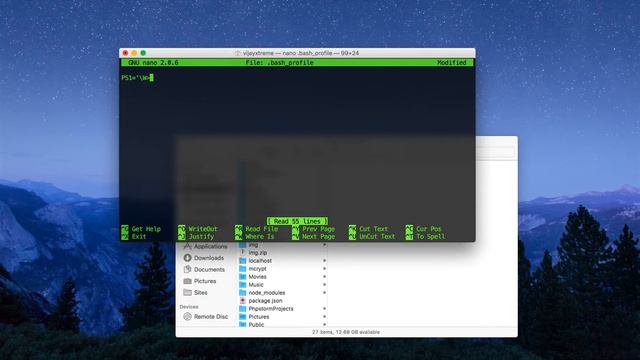Screen dimensions: 640x360
Task: Click the To Spell shortcut in nano
Action: pyautogui.click(x=425, y=237)
